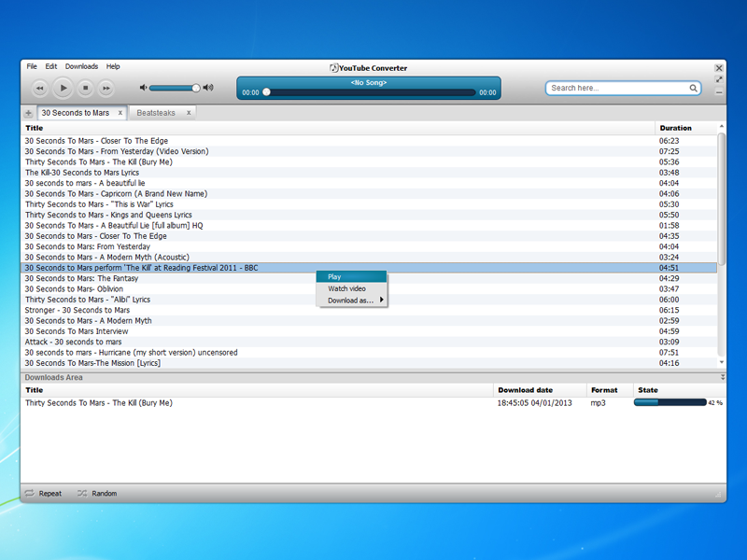This screenshot has height=560, width=747.
Task: Select '30 Seconds to Mars: From Yesterday' row
Action: coord(369,246)
